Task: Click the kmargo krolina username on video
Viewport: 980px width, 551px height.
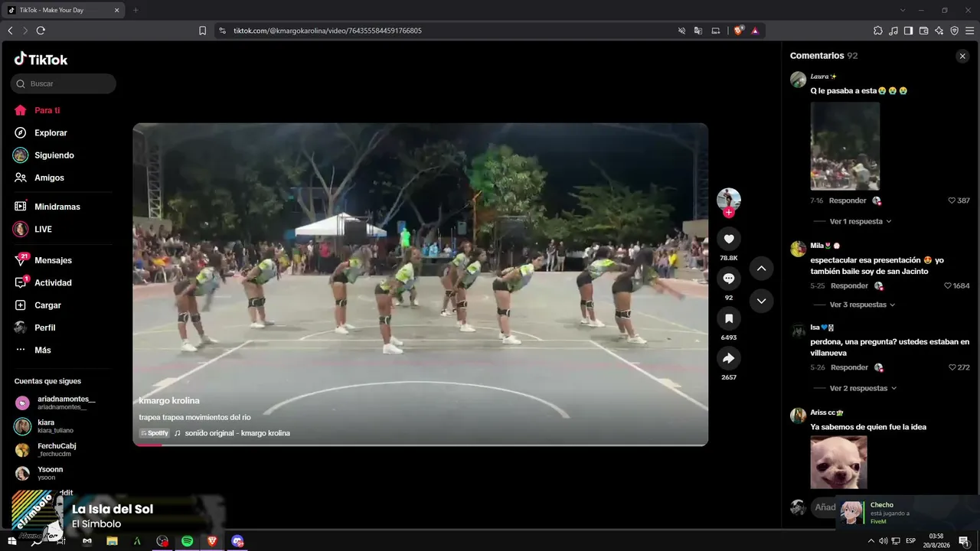Action: click(169, 401)
